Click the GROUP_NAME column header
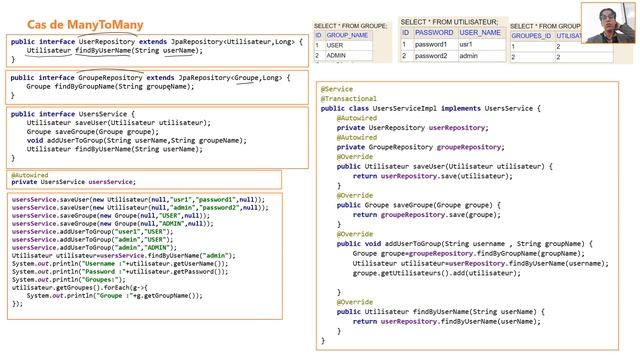 pyautogui.click(x=347, y=35)
